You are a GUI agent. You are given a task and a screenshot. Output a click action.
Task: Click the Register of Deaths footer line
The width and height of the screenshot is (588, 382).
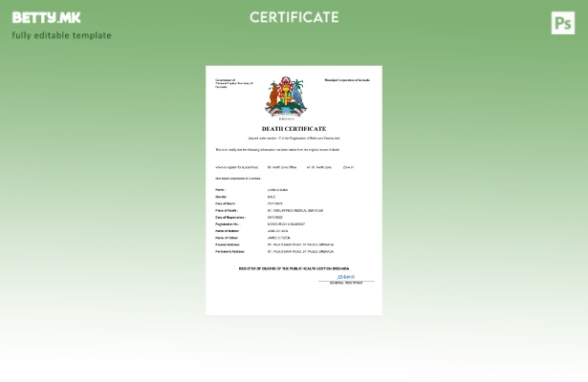(294, 268)
